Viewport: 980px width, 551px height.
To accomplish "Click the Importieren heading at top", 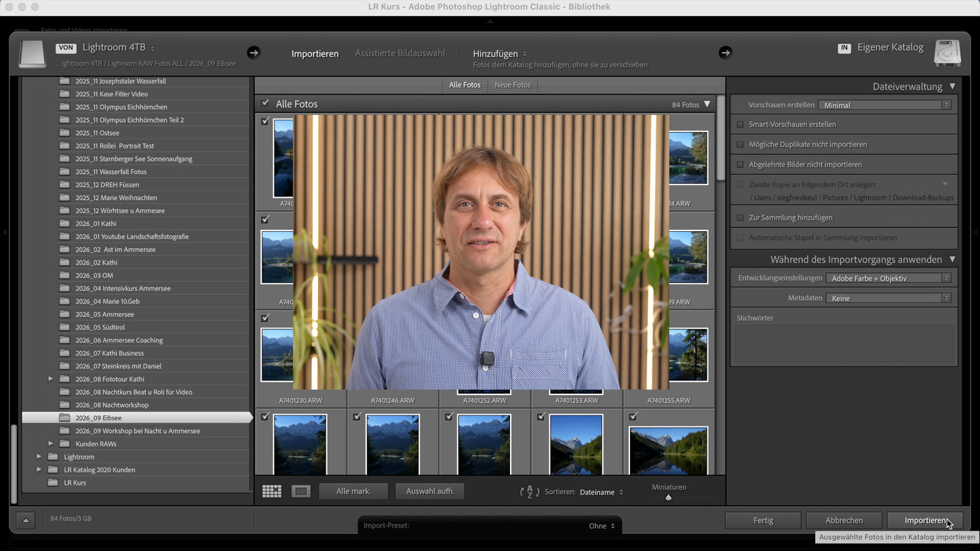I will 315,54.
